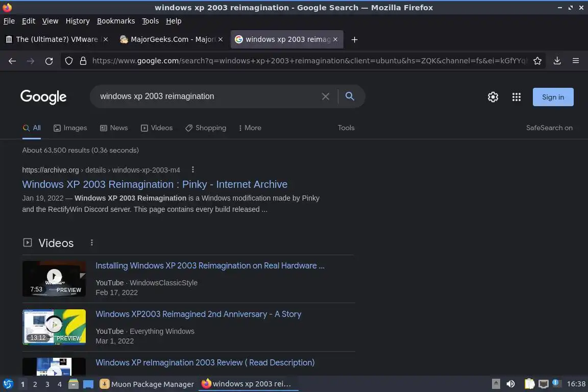Open the Google apps grid

pos(517,97)
